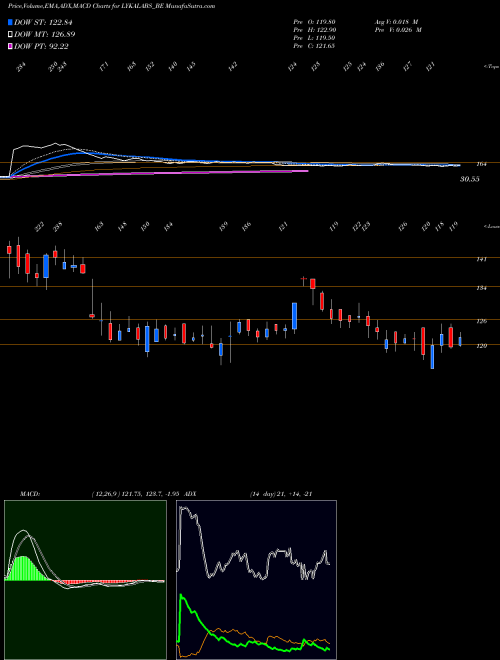Click the 126 price level label
The image size is (500, 660).
(481, 322)
